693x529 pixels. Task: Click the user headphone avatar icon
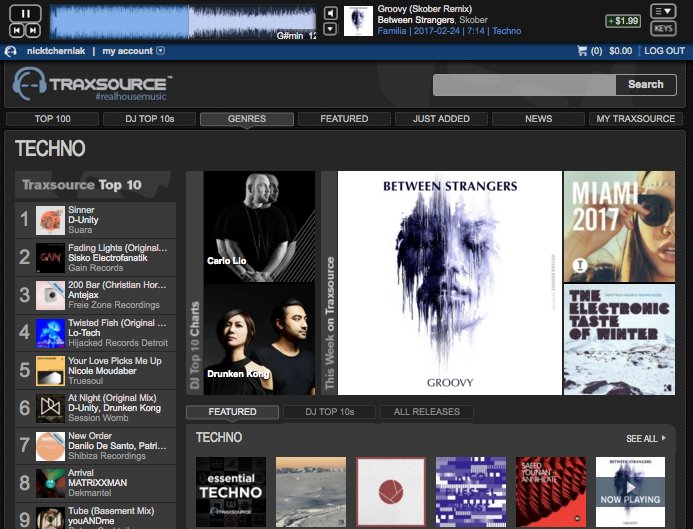pos(11,51)
